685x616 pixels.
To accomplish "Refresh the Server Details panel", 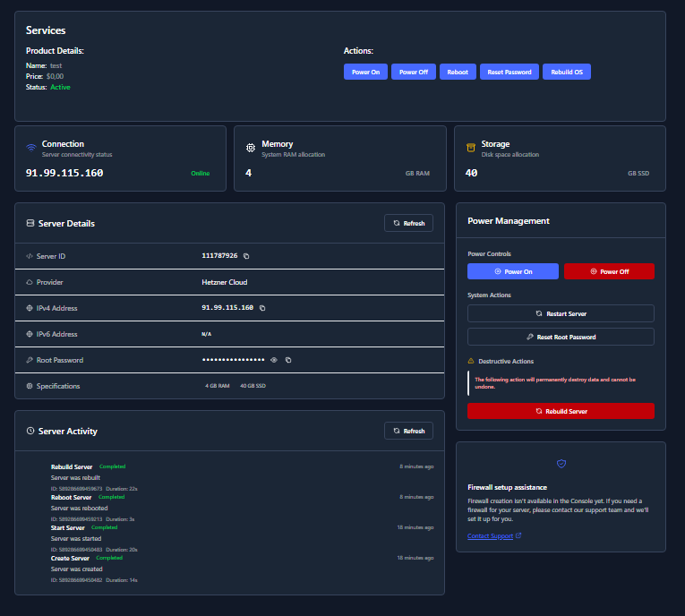I will click(408, 223).
